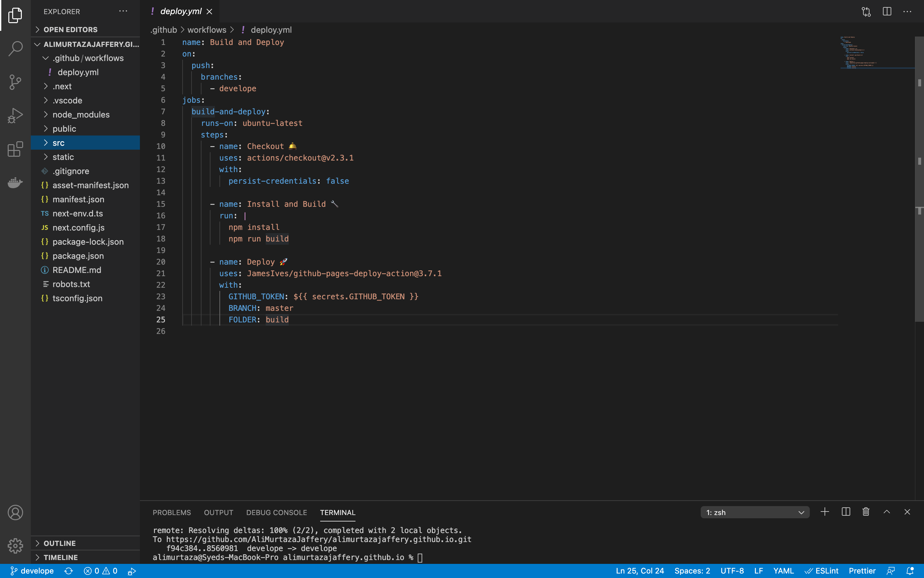Click LF end of line indicator
Image resolution: width=924 pixels, height=578 pixels.
tap(759, 571)
